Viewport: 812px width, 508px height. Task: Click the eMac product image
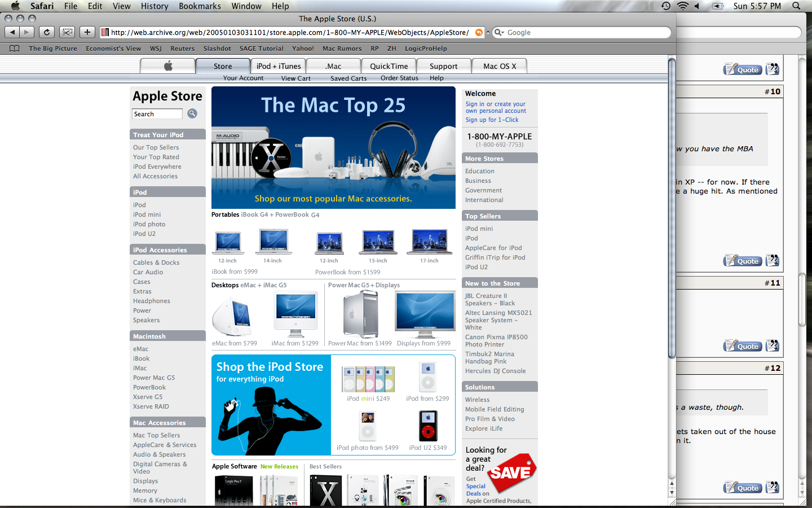tap(232, 318)
